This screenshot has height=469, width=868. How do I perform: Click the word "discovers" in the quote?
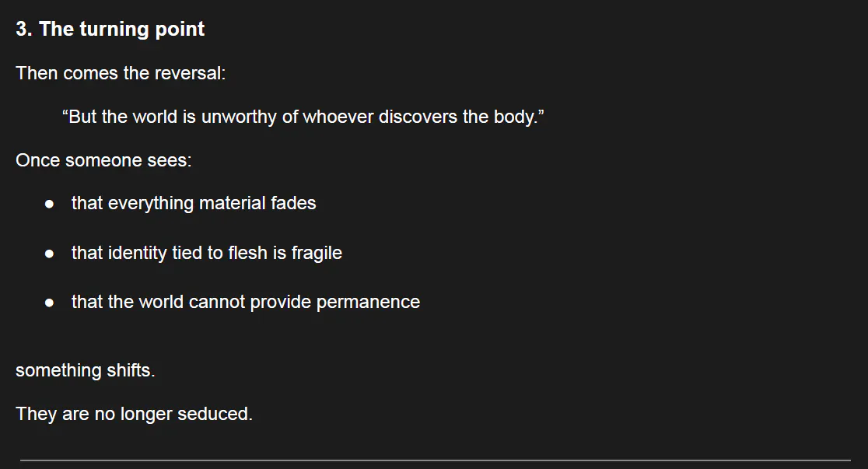click(415, 117)
